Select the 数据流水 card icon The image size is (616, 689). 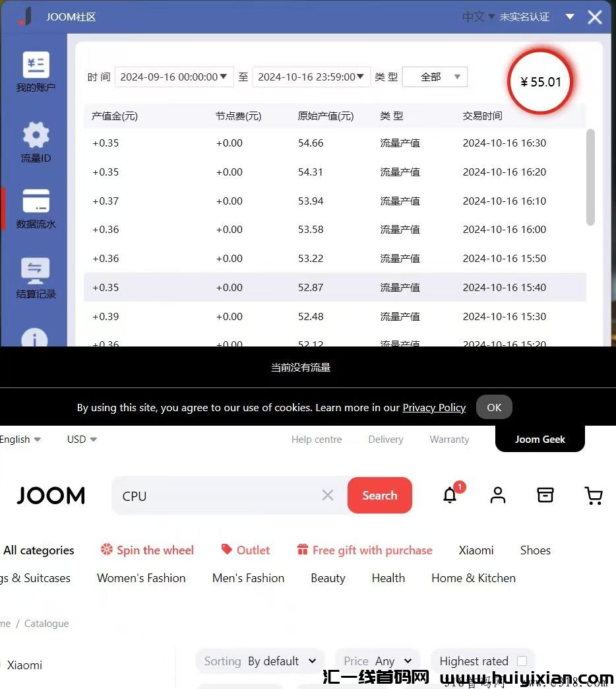click(36, 201)
